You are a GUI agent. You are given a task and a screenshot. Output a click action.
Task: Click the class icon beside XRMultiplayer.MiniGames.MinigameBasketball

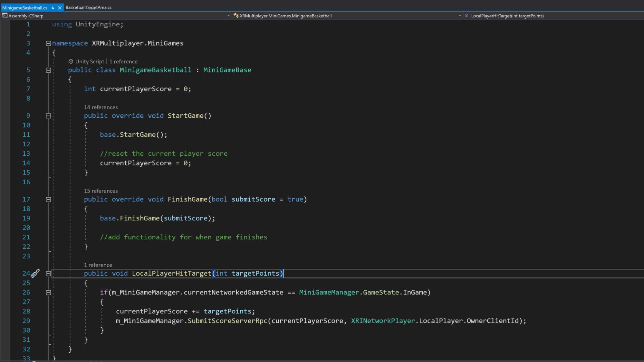(x=236, y=15)
